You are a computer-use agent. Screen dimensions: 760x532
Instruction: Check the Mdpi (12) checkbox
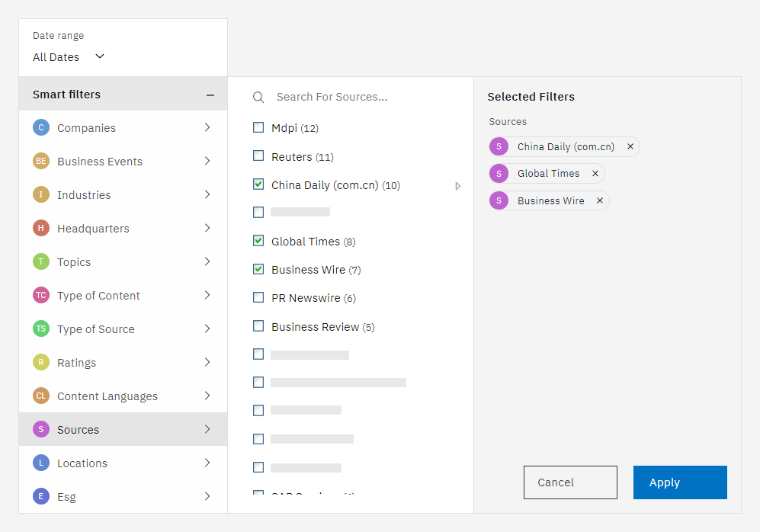258,127
